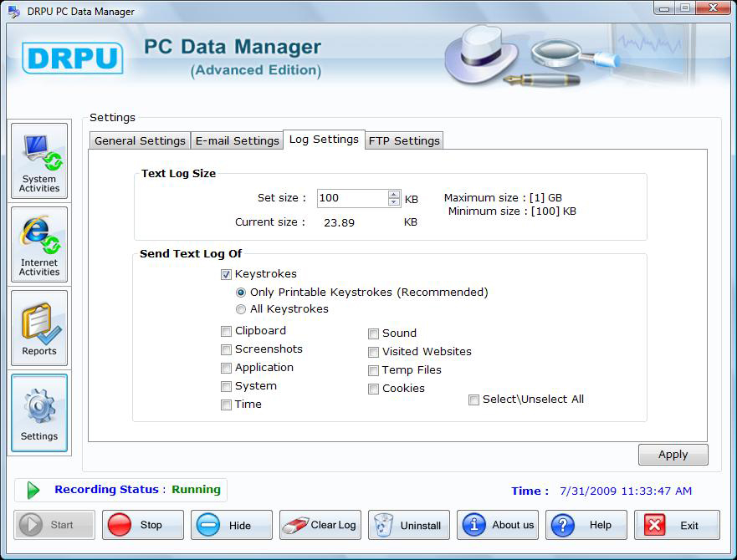Tick the Temp Files checkbox
Viewport: 737px width, 560px height.
pos(373,370)
